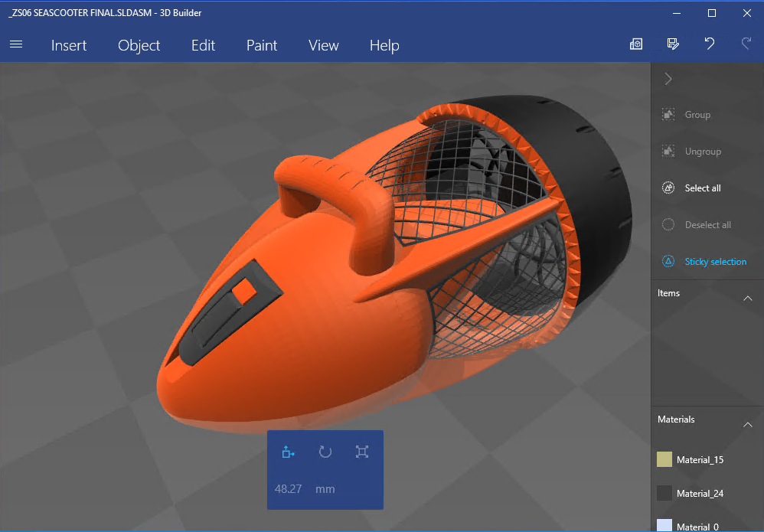Click the Group button
The image size is (764, 532).
click(x=697, y=114)
